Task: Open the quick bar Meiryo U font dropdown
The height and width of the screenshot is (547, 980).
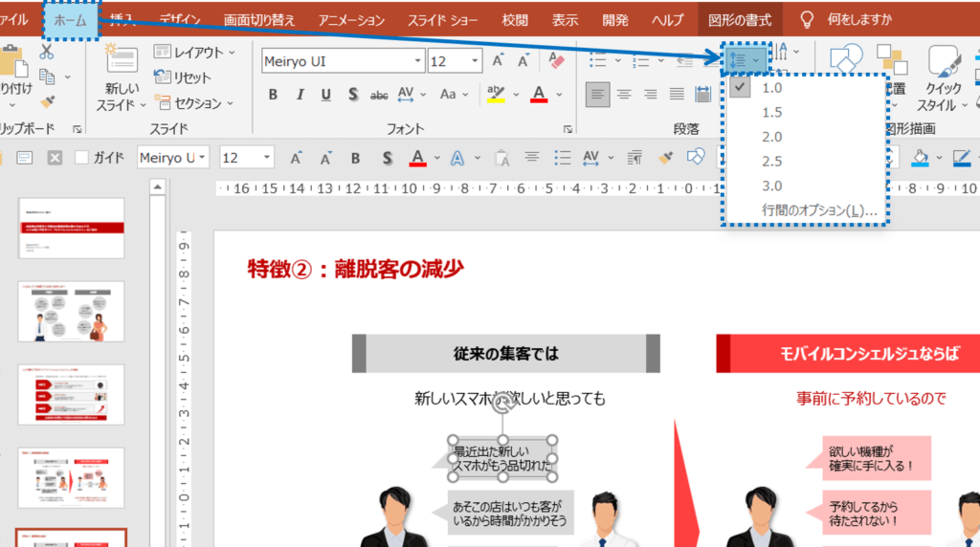Action: 203,158
